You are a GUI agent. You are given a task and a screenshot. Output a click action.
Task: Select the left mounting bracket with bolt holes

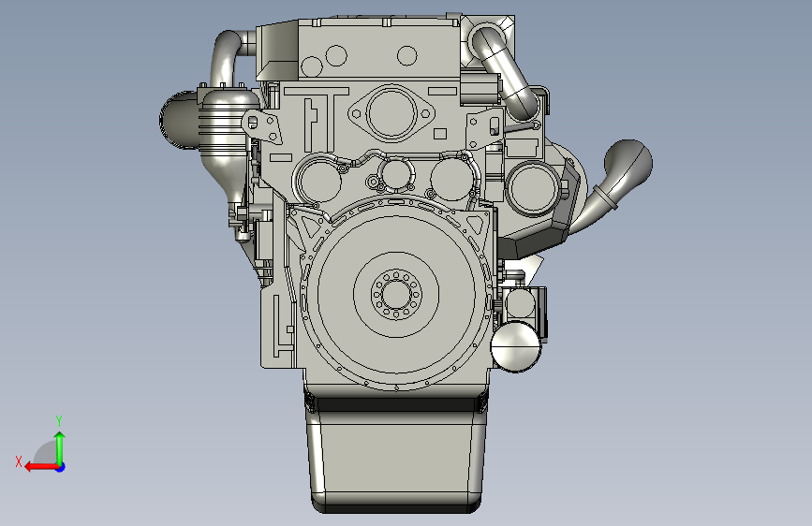[262, 126]
